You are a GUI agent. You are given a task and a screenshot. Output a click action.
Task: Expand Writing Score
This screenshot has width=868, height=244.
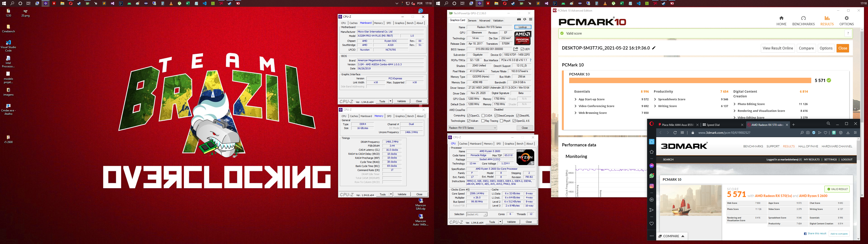pos(655,106)
